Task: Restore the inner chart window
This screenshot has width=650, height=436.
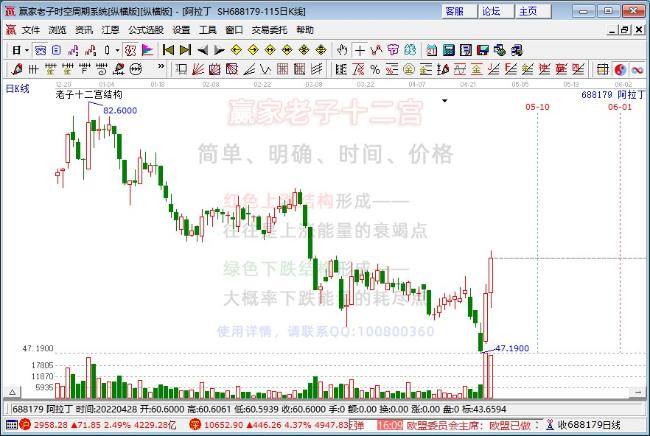Action: coord(625,30)
